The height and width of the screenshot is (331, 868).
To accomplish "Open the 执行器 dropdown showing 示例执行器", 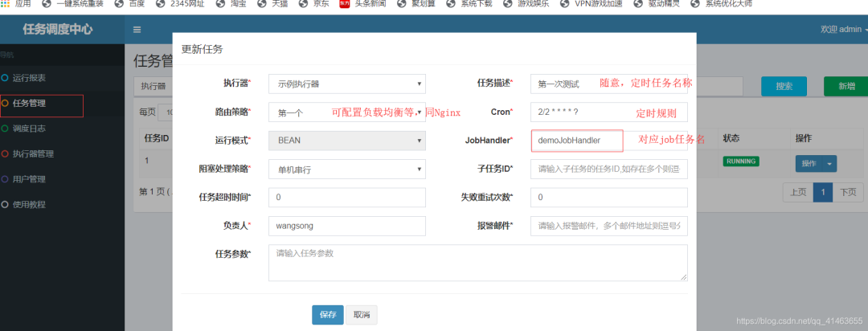I will pos(347,84).
